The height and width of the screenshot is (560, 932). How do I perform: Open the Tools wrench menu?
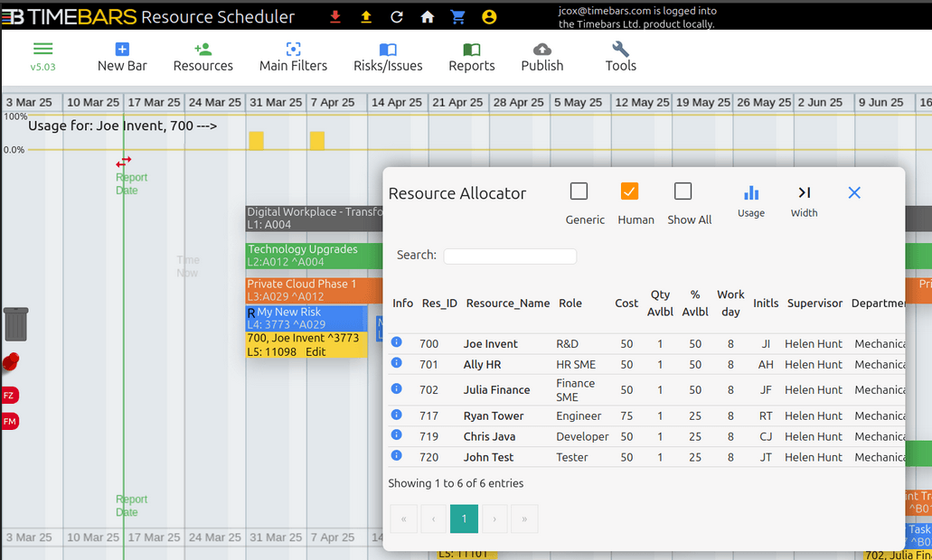tap(620, 57)
